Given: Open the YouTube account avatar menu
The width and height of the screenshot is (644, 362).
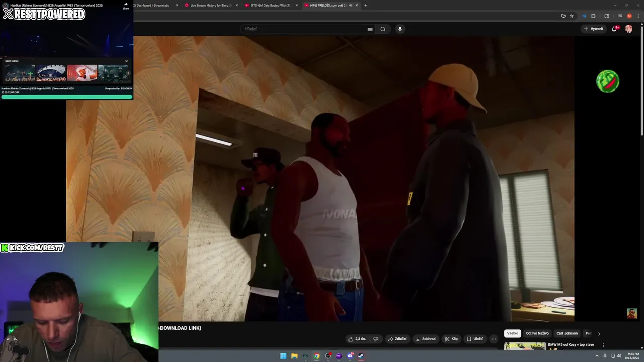Looking at the screenshot, I should 628,29.
